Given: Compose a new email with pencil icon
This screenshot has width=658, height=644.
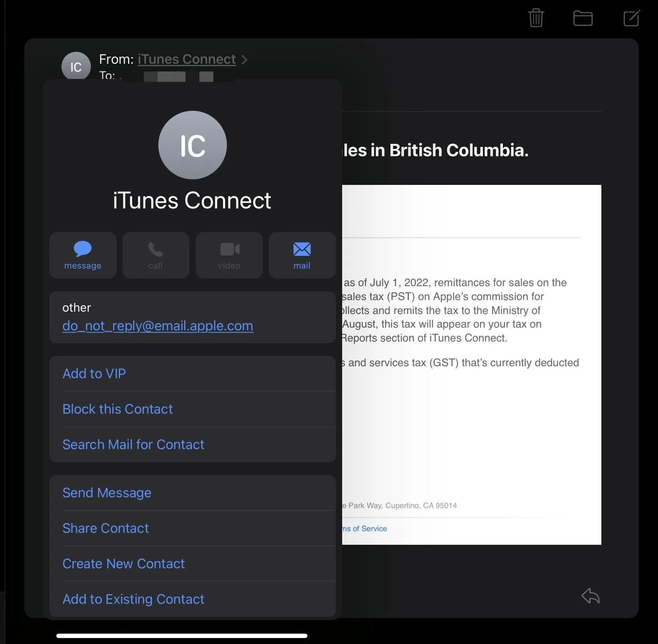Looking at the screenshot, I should [x=631, y=18].
